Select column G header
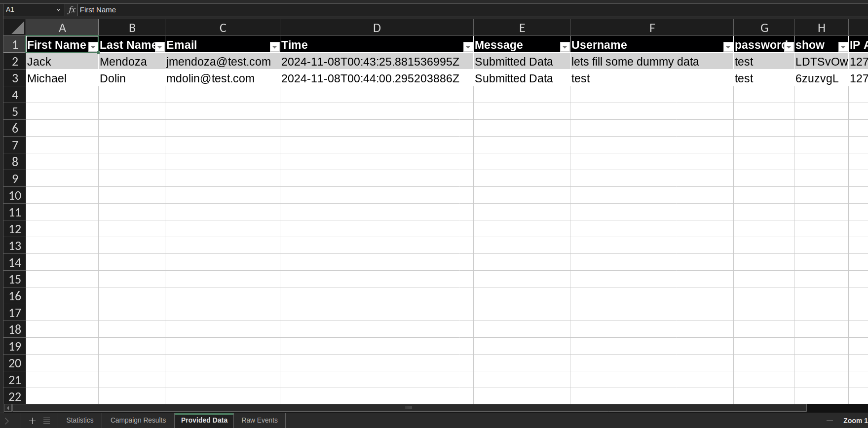This screenshot has height=428, width=868. (x=764, y=28)
